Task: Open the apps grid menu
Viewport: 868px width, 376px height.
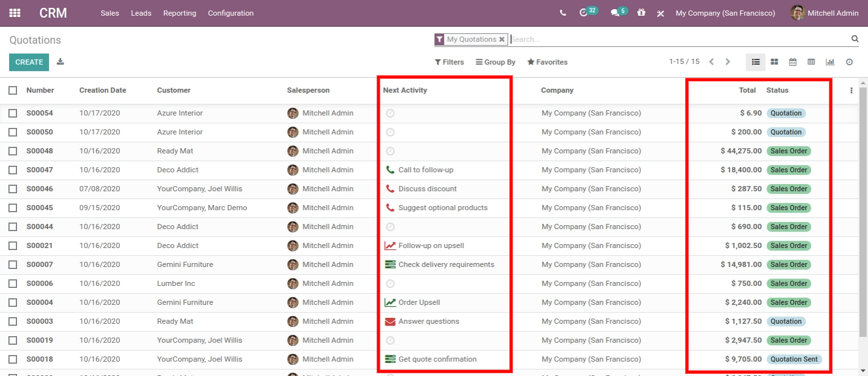Action: [x=14, y=13]
